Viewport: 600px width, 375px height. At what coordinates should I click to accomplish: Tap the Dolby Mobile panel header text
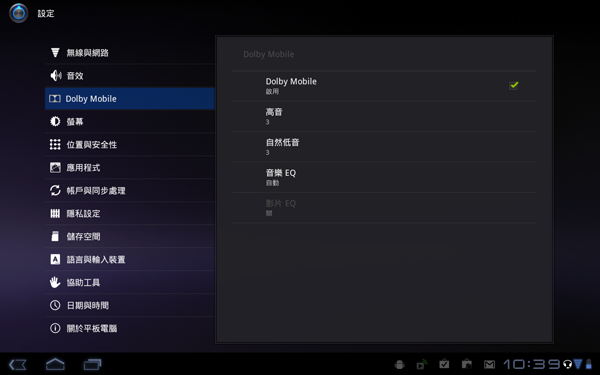click(x=269, y=54)
